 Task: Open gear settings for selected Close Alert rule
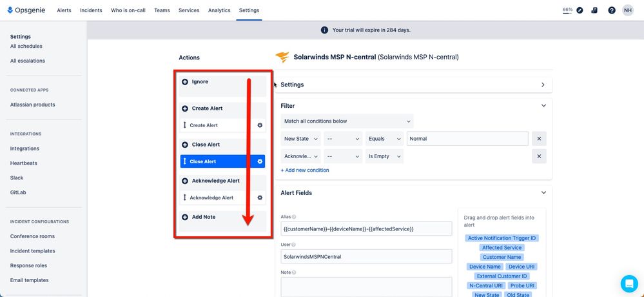click(260, 161)
